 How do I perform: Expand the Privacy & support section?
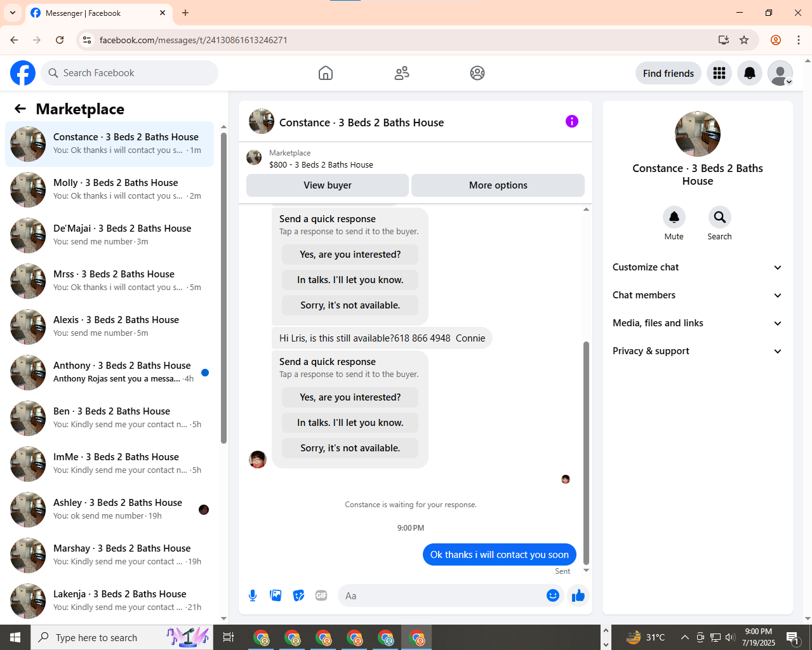pos(698,351)
